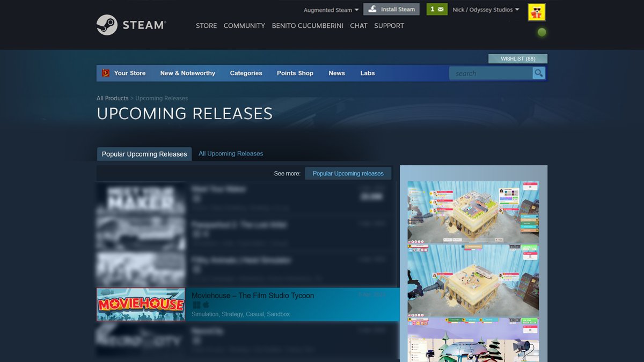Screen dimensions: 644x362
Task: Click the green online status dot
Action: click(542, 32)
